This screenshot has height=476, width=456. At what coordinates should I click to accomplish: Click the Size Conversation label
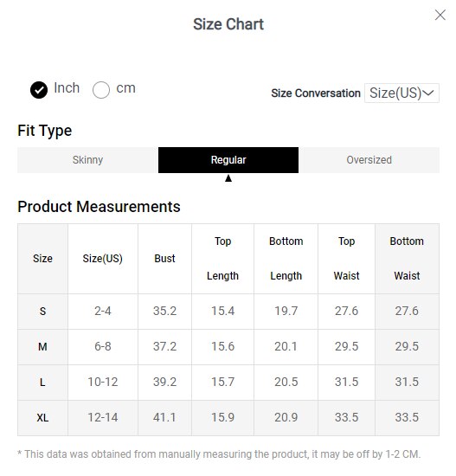[x=316, y=93]
